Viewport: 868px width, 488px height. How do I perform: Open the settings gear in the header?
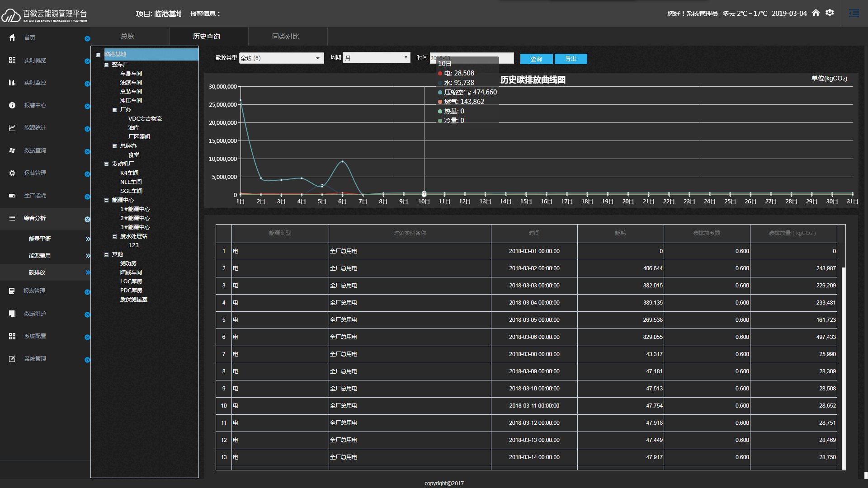(x=830, y=13)
